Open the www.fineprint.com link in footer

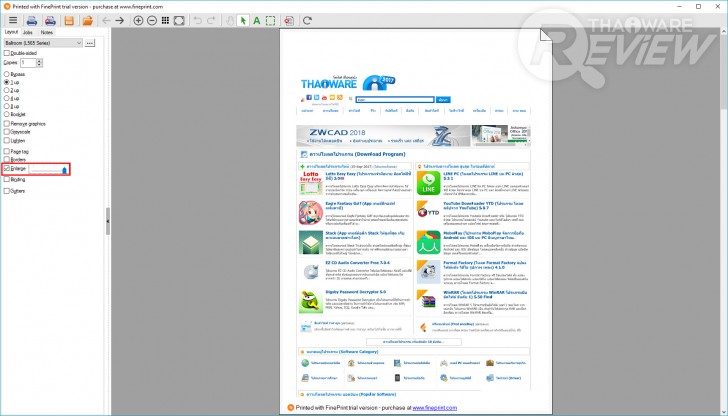435,408
